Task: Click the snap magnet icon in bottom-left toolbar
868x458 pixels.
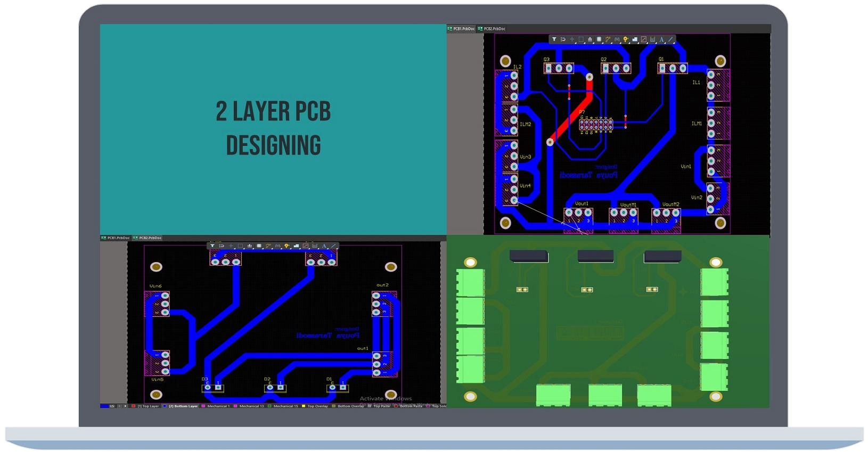Action: click(221, 246)
